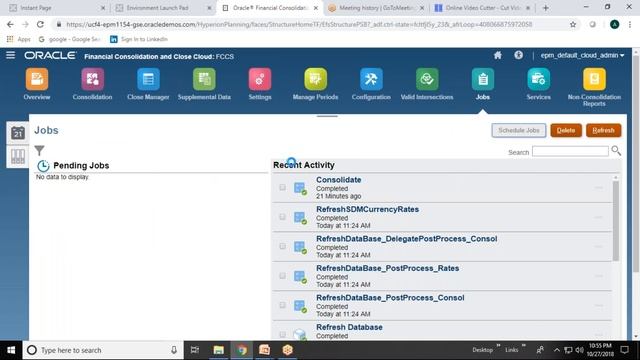The height and width of the screenshot is (360, 640).
Task: Show hidden system tray icons
Action: click(x=556, y=350)
